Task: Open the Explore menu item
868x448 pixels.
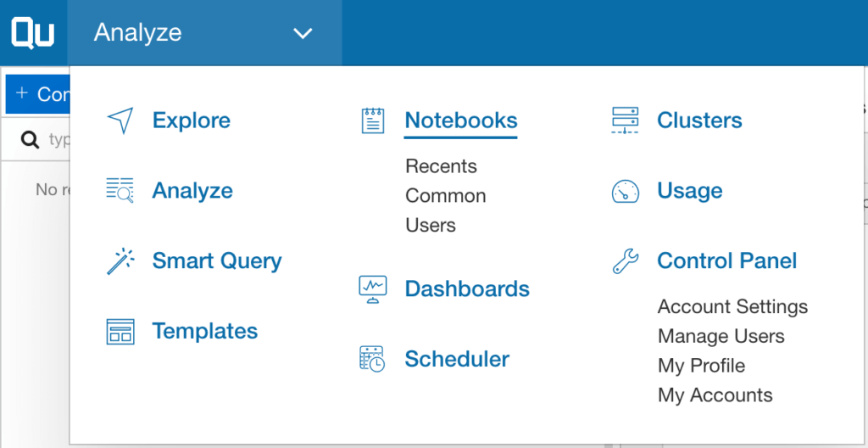Action: 192,120
